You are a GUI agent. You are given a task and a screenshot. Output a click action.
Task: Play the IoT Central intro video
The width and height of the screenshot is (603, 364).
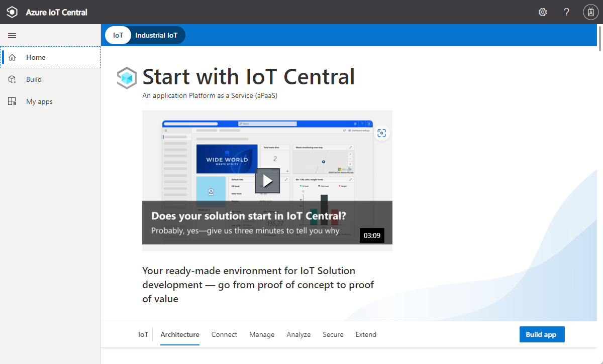tap(267, 181)
